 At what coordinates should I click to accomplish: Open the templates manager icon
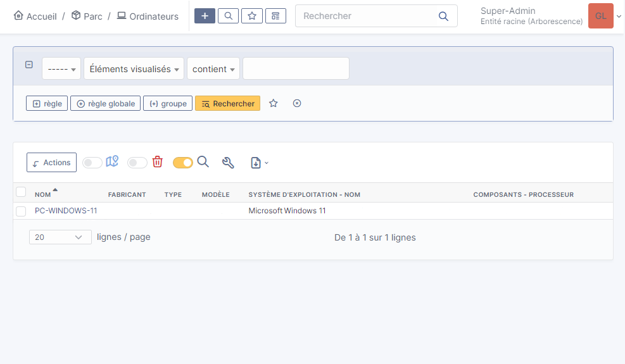click(x=275, y=16)
